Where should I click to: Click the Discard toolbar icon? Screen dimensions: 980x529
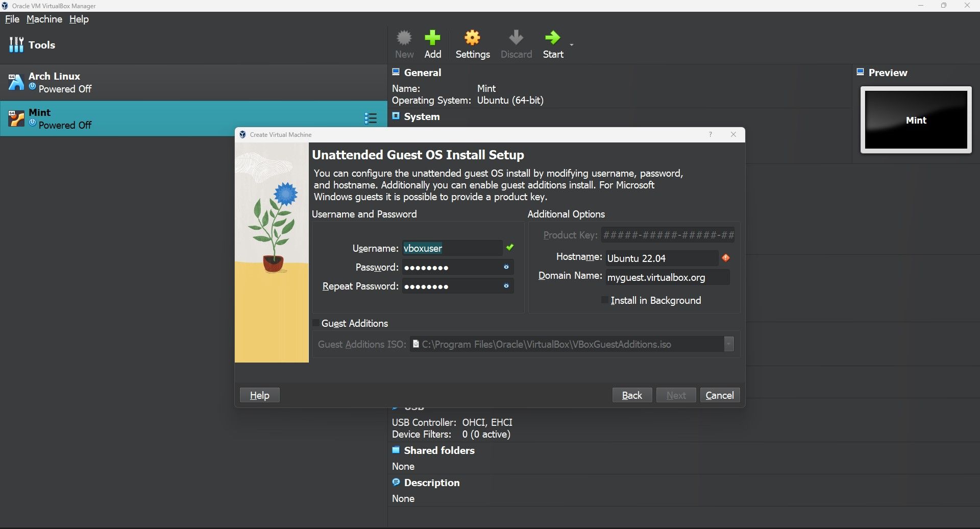[516, 44]
